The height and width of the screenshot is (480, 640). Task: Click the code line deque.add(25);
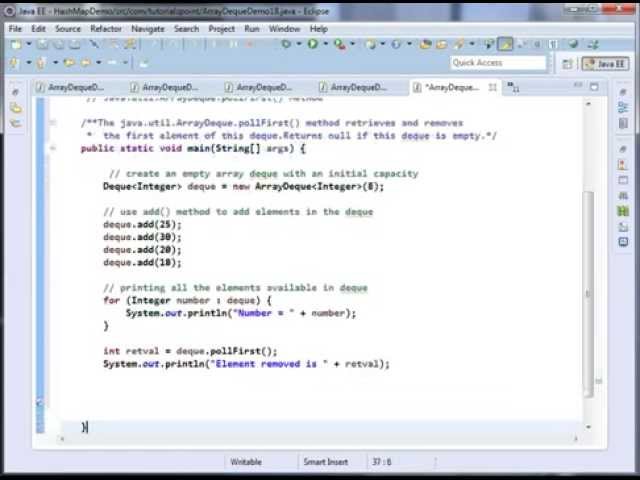click(142, 224)
